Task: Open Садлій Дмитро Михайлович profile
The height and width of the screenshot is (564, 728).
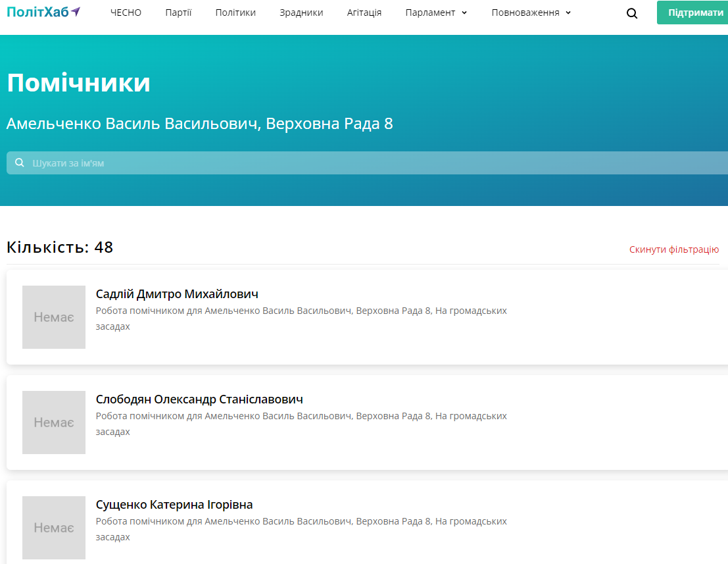Action: (x=177, y=294)
